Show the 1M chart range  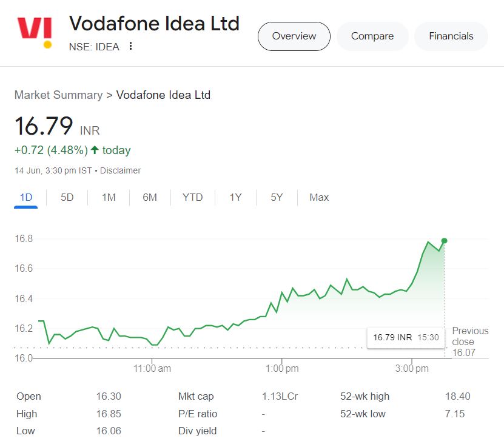pyautogui.click(x=109, y=197)
